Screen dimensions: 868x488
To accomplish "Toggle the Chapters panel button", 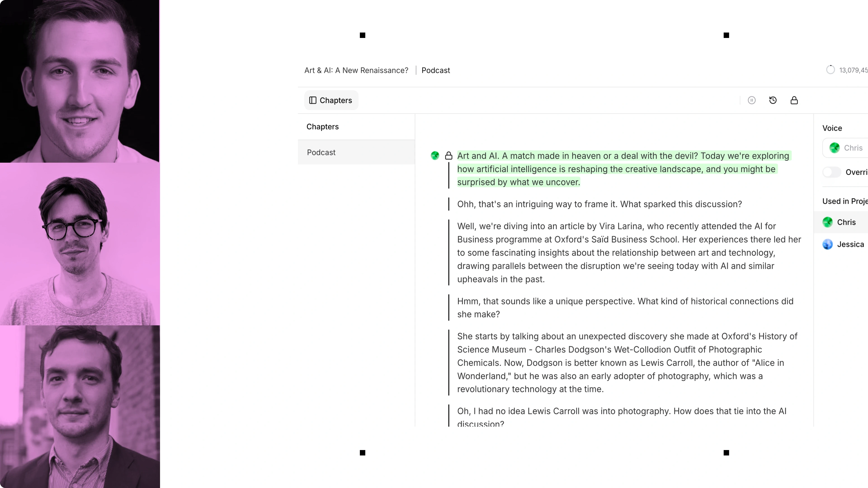I will [331, 100].
